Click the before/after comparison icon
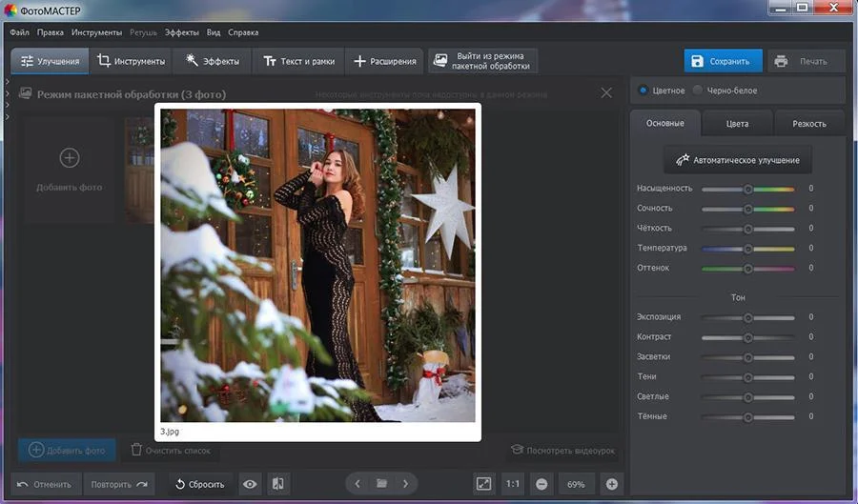The image size is (858, 504). 277,484
